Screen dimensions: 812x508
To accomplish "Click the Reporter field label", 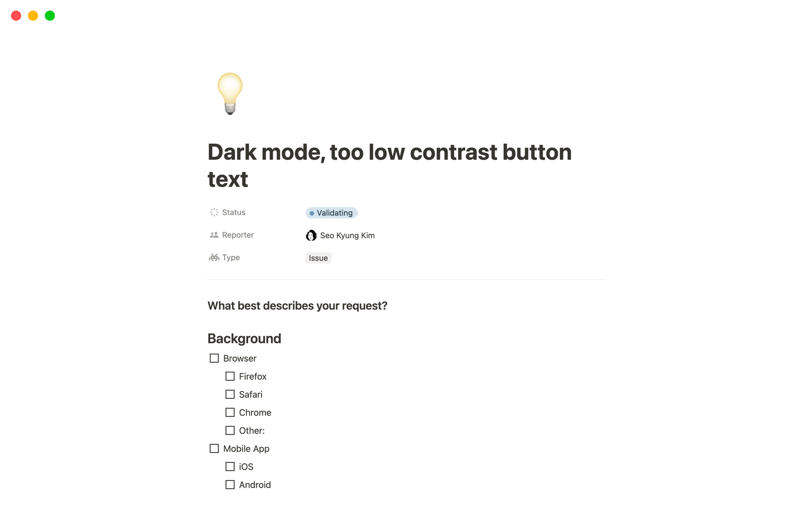I will 237,234.
